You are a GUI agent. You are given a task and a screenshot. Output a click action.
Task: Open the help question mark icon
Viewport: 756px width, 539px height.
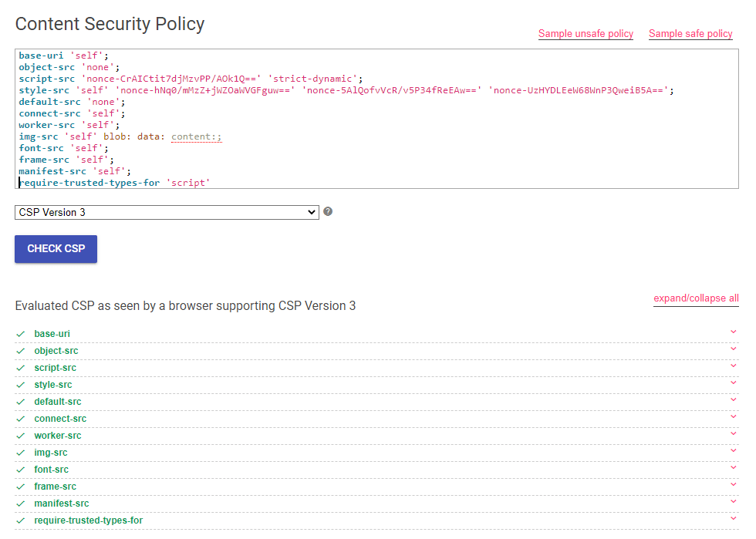coord(327,210)
